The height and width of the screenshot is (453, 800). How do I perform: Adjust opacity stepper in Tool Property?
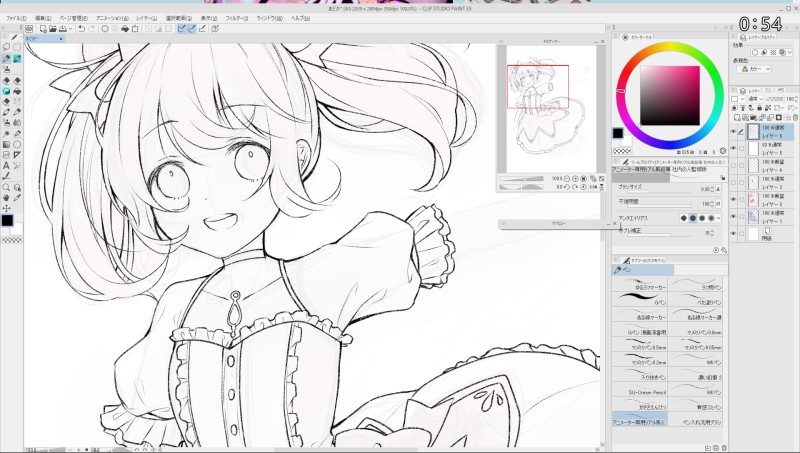point(712,204)
